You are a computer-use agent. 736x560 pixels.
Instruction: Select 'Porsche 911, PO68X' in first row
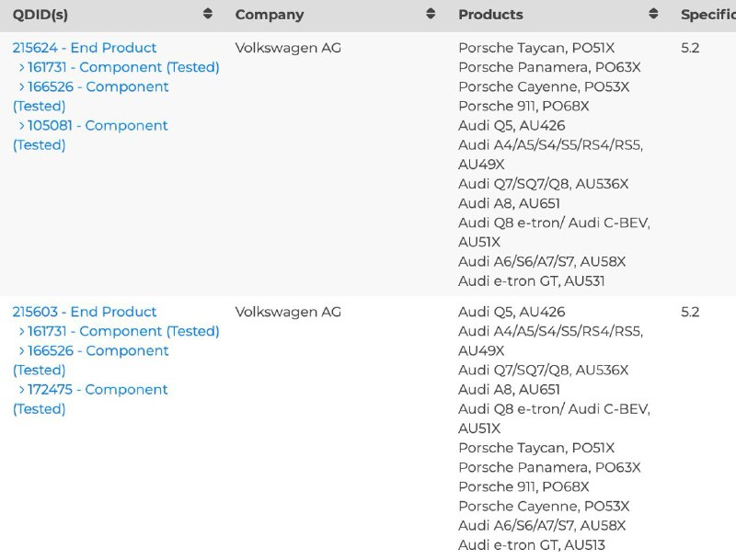point(523,107)
